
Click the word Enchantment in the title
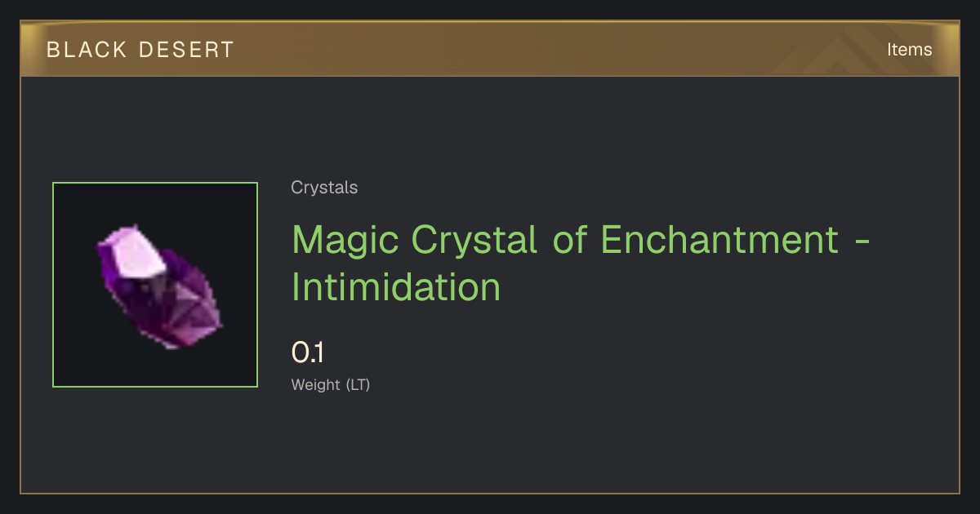coord(720,240)
